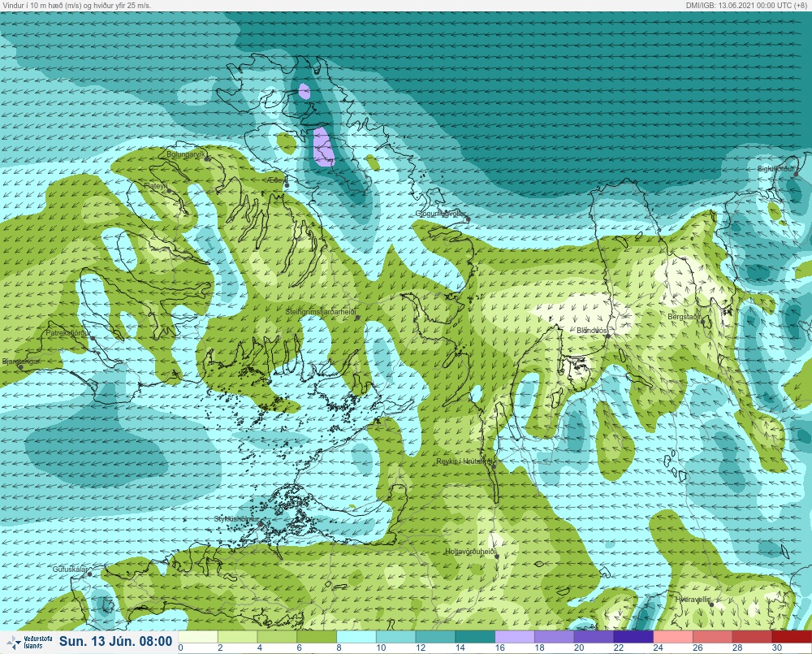
Task: Pick the dark red 30 m/s legend swatch
Action: tap(792, 636)
